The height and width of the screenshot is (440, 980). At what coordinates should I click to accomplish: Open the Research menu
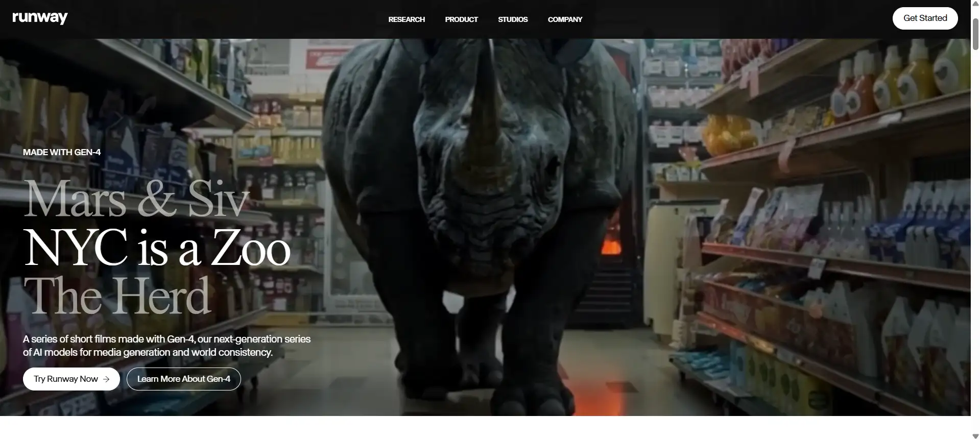(x=407, y=19)
